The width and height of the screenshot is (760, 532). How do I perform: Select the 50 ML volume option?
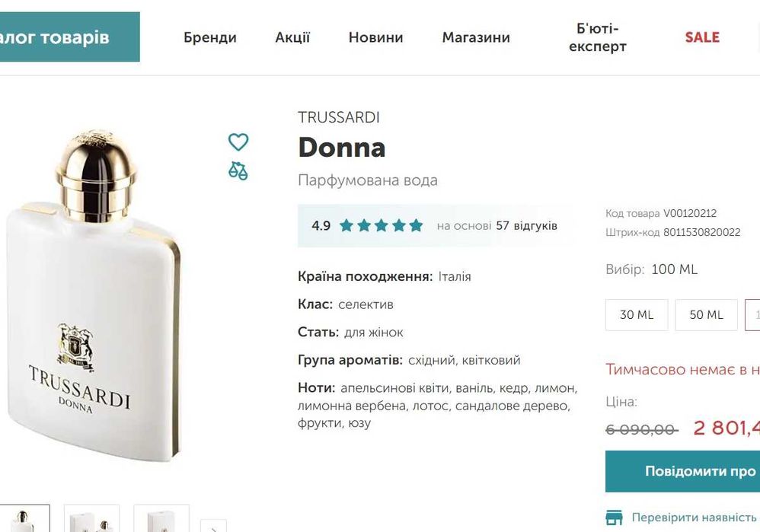coord(706,314)
